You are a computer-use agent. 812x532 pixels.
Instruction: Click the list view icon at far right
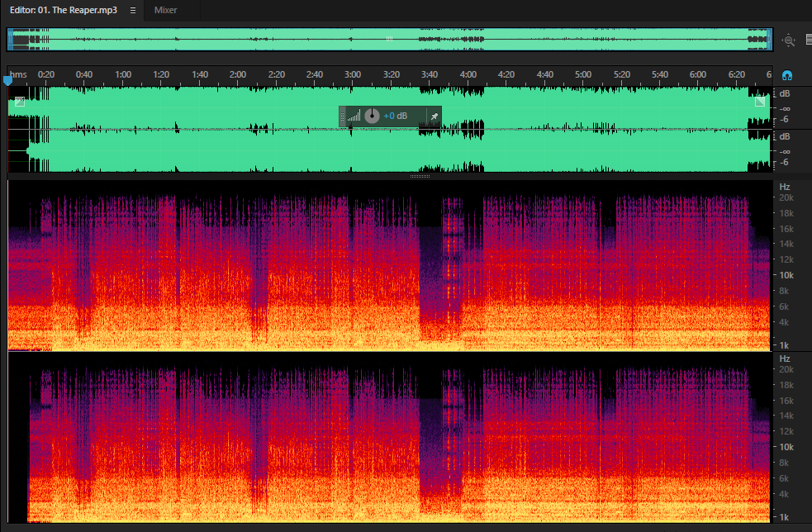coord(809,40)
